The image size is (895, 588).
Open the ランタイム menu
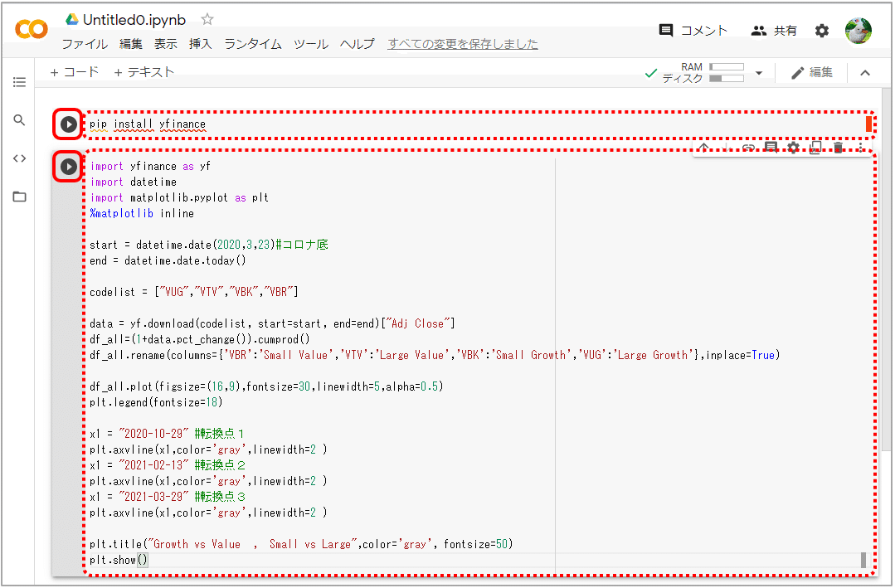pyautogui.click(x=251, y=44)
